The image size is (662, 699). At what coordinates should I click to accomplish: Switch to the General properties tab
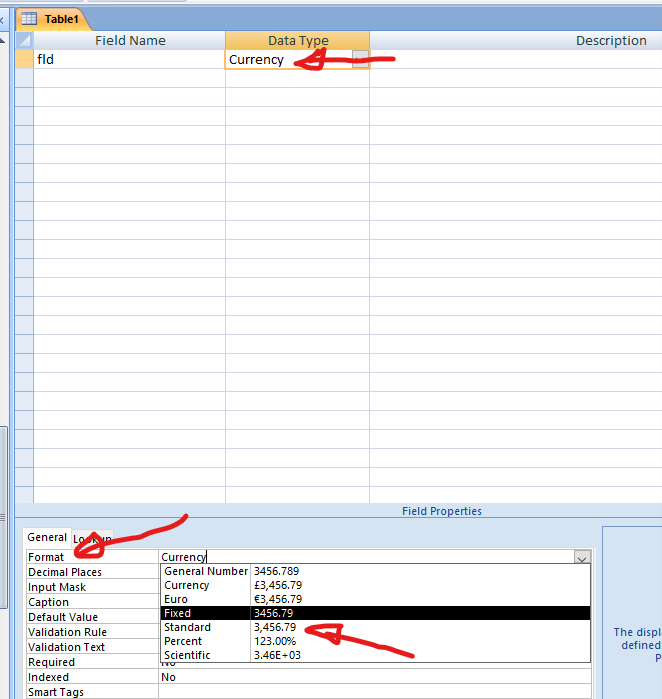point(47,537)
